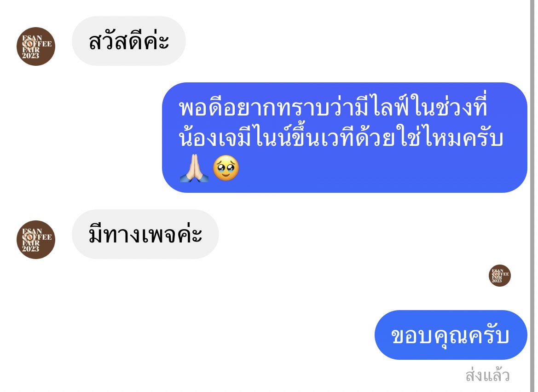Open the Esan Coffee Fair avatar beside สวัสดีค่ะ
Screen dimensions: 538x392
click(36, 46)
